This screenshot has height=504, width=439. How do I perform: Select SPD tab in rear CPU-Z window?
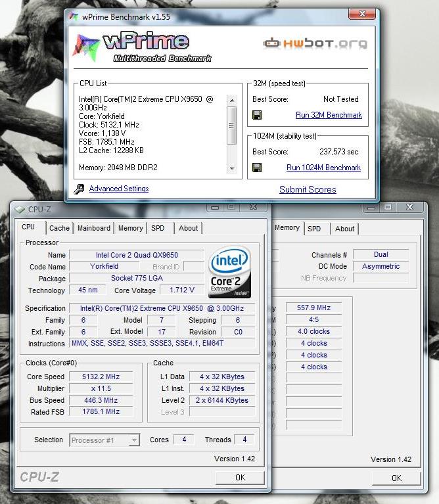314,229
